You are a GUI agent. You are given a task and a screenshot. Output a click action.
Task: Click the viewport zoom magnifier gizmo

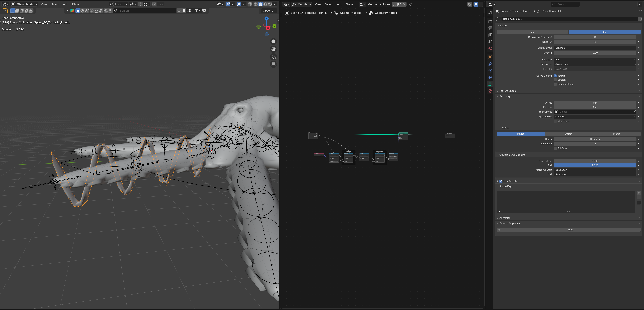(273, 42)
